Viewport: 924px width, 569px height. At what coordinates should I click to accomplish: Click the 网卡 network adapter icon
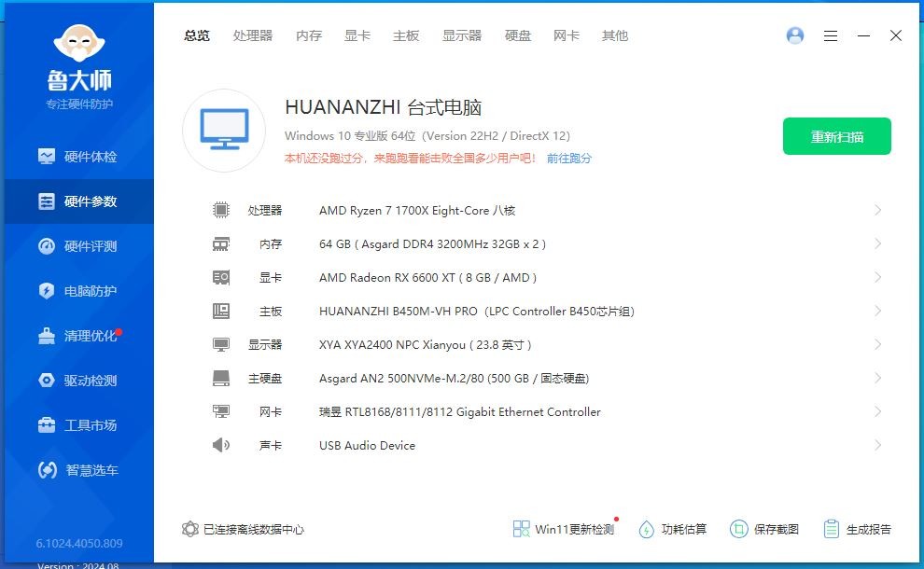(x=221, y=411)
